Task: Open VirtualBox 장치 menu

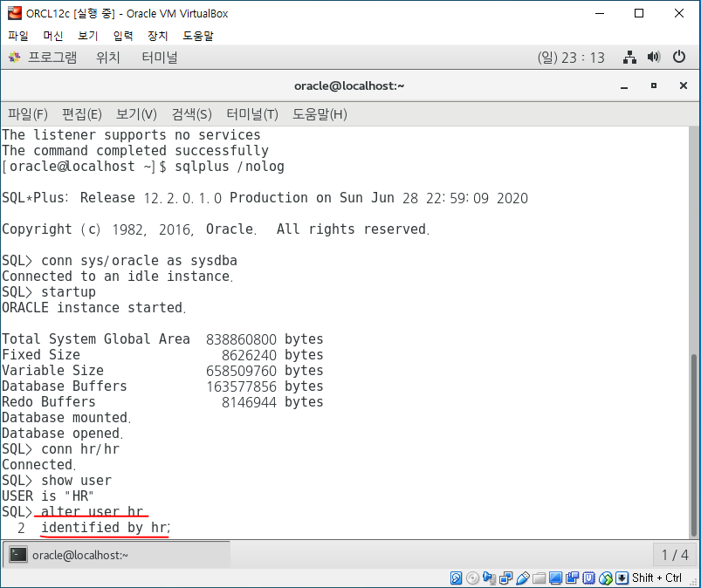Action: point(158,36)
